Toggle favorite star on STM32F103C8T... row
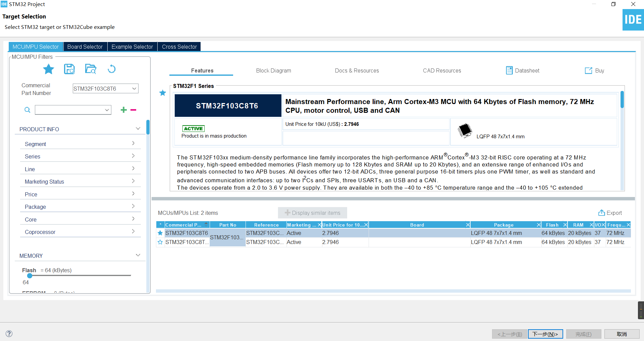Viewport: 644px width, 341px height. (x=160, y=242)
